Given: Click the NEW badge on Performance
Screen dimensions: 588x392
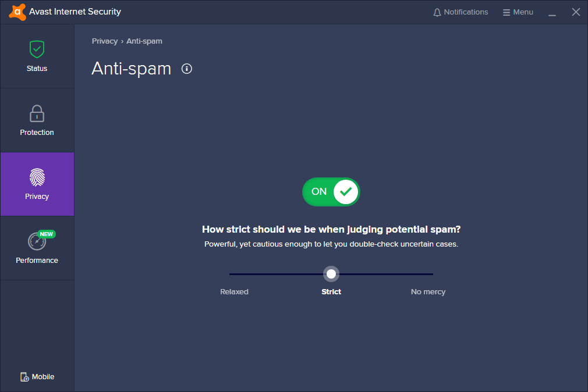Looking at the screenshot, I should [x=47, y=234].
